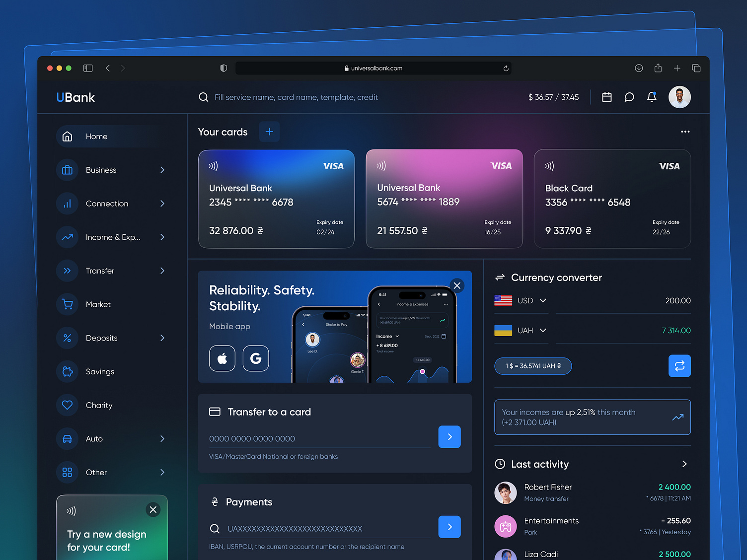Expand the Transfer chevron
The height and width of the screenshot is (560, 747).
point(162,271)
